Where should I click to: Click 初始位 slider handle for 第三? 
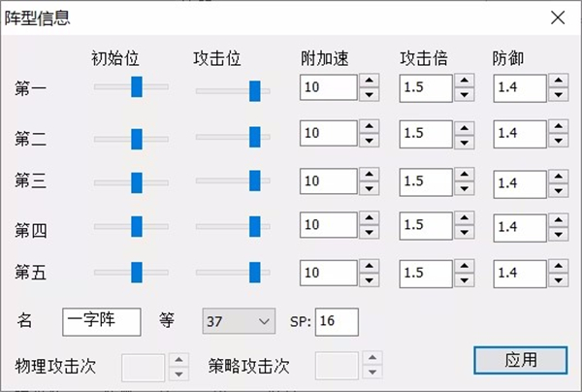(x=137, y=182)
